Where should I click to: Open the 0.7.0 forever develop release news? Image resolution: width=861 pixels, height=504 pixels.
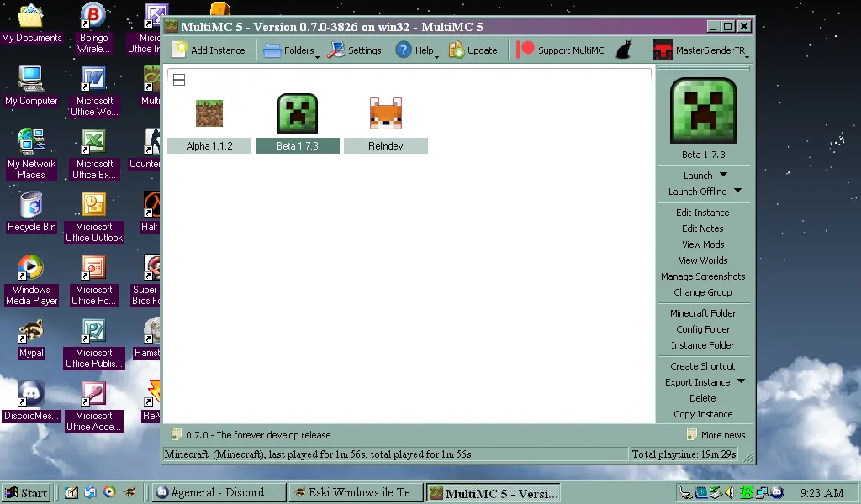pos(251,435)
